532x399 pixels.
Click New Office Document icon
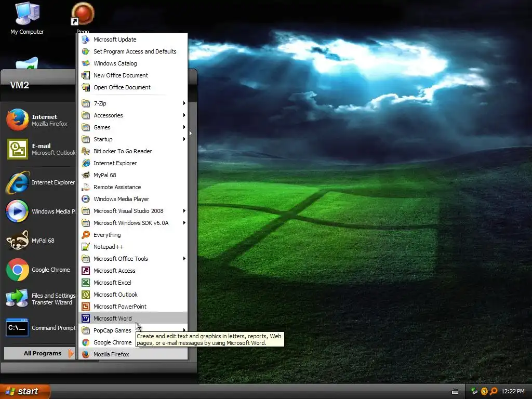click(86, 75)
